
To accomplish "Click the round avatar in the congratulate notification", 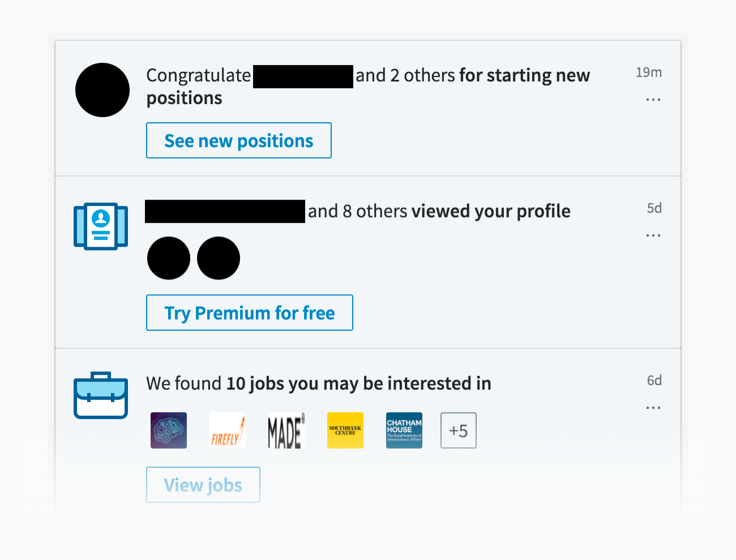I will tap(102, 90).
